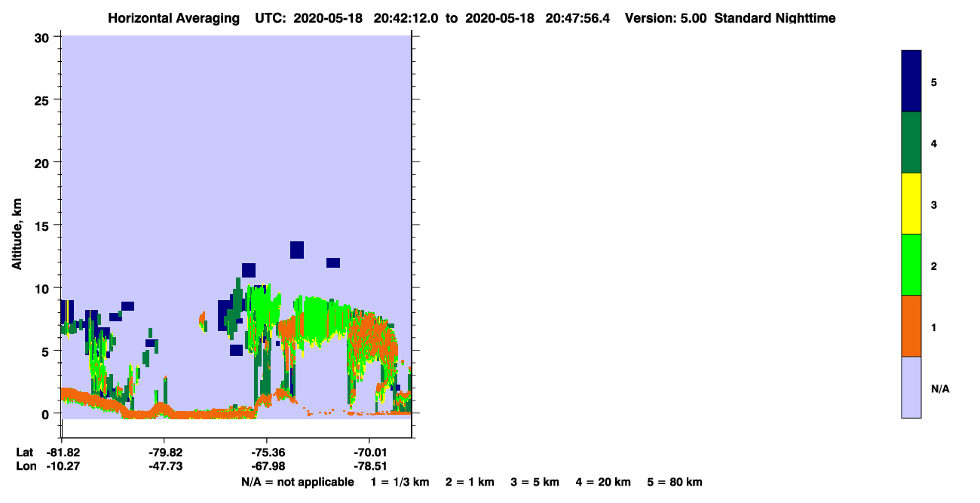Viewport: 980px width, 503px height.
Task: Click the bright green color bar segment labeled 2
Action: 911,265
